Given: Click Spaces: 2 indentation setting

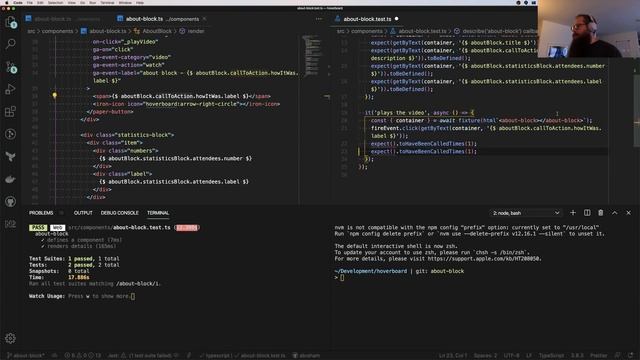Looking at the screenshot, I should pyautogui.click(x=485, y=356).
